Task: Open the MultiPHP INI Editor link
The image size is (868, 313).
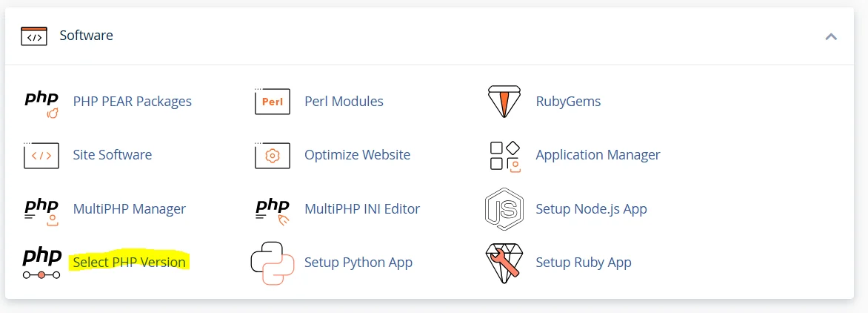Action: pos(362,209)
